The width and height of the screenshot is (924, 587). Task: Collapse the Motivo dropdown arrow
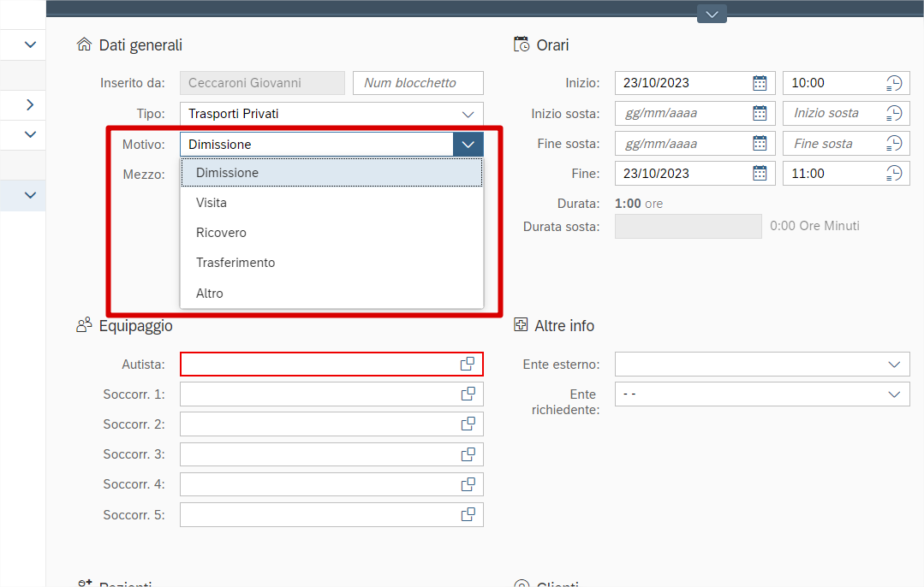(x=468, y=145)
